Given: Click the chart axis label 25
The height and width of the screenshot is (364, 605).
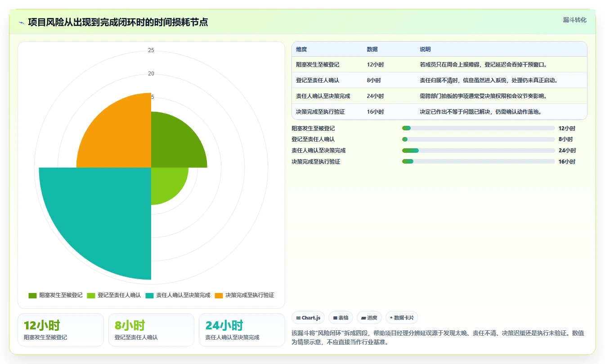Looking at the screenshot, I should coord(151,50).
